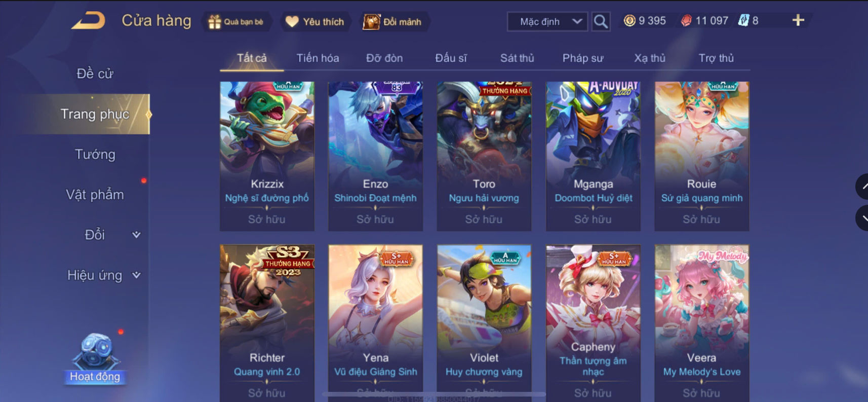Tap the blue voucher ticket icon
868x402 pixels.
click(743, 21)
